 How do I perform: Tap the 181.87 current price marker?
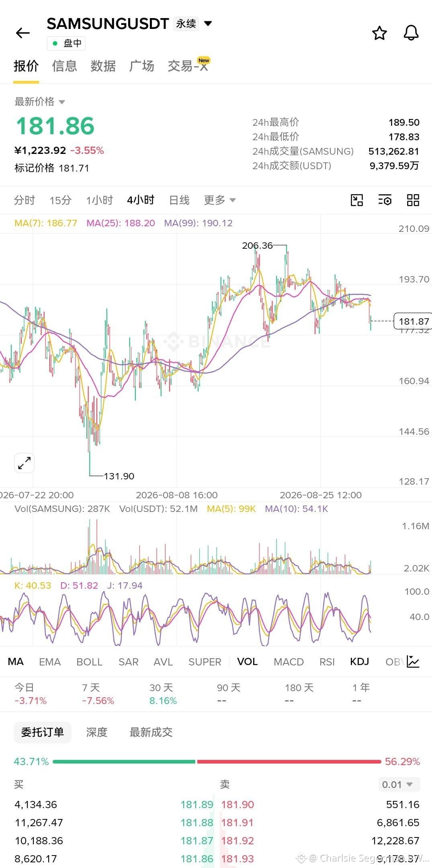(x=413, y=321)
